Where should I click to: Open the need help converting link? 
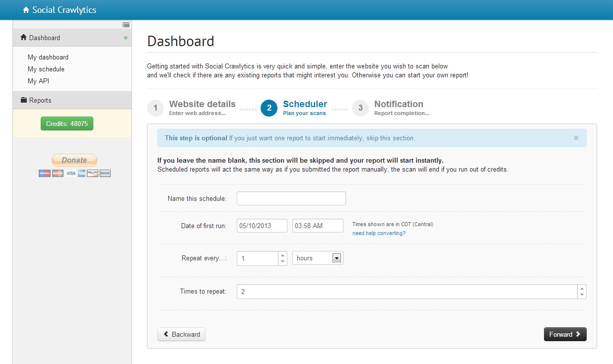(x=379, y=233)
